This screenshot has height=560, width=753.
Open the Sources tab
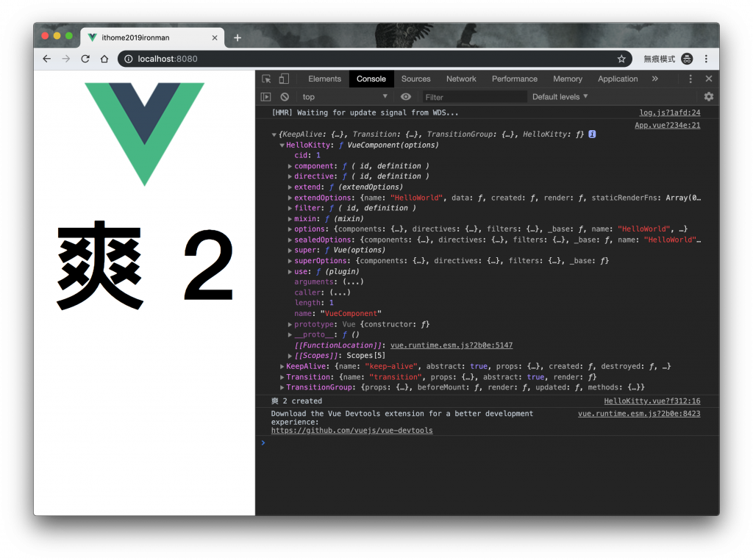416,79
